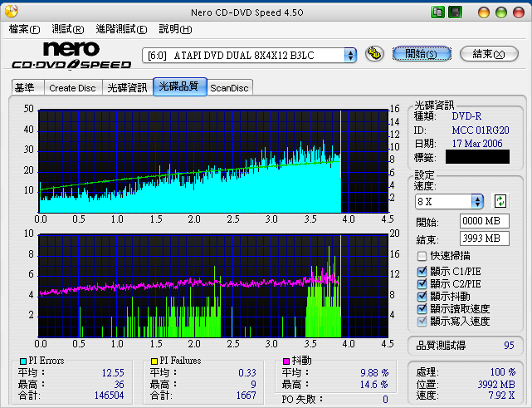Click PI Errors total 146504
Viewport: 532px width, 408px height.
(110, 396)
